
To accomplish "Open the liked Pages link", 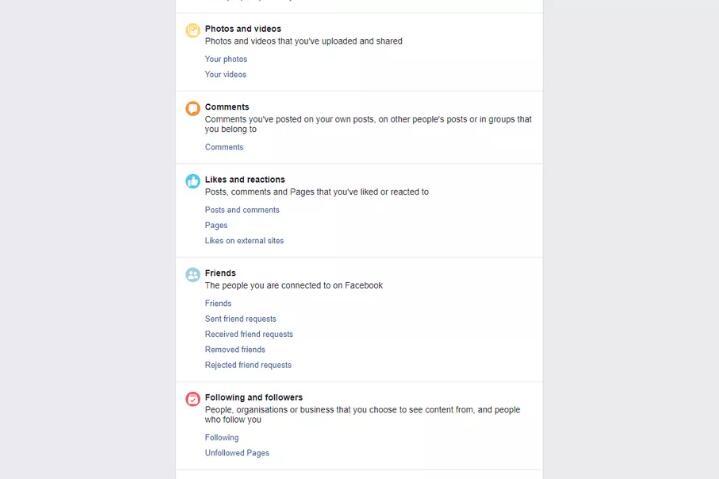I will pos(216,225).
